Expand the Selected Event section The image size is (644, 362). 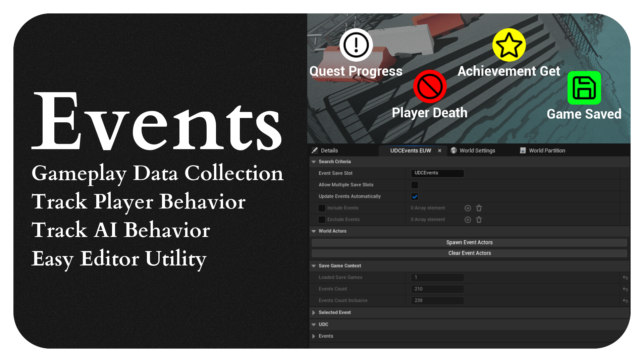pos(314,312)
